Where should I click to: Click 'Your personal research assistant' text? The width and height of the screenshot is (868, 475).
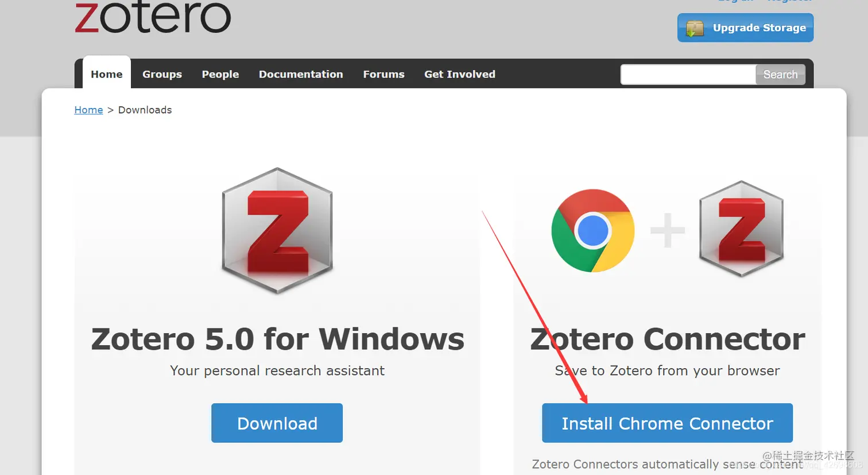point(277,370)
